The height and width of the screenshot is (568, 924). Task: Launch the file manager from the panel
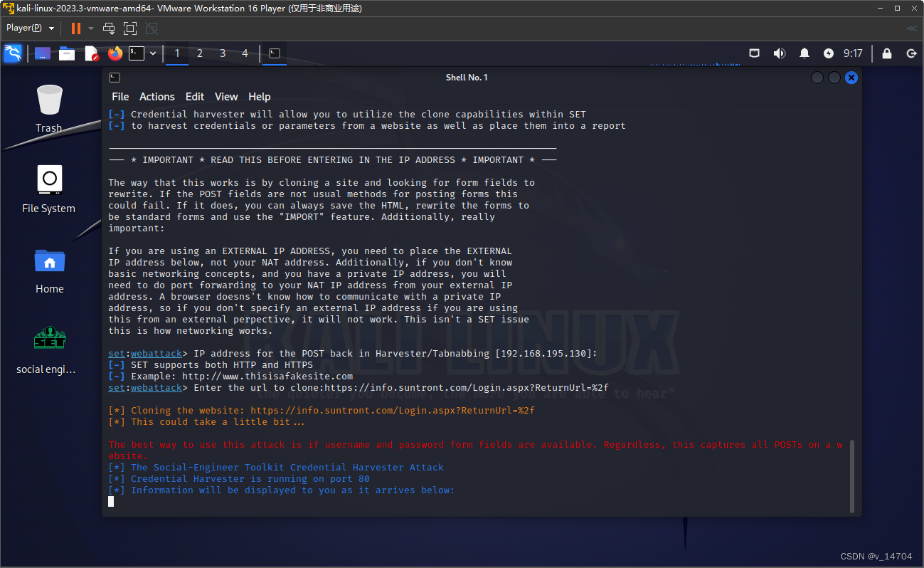point(67,53)
